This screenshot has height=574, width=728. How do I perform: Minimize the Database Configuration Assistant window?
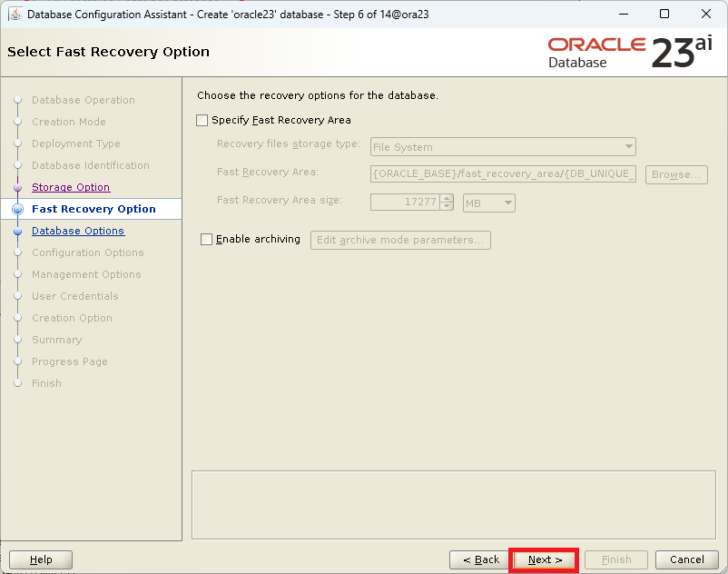[x=624, y=14]
